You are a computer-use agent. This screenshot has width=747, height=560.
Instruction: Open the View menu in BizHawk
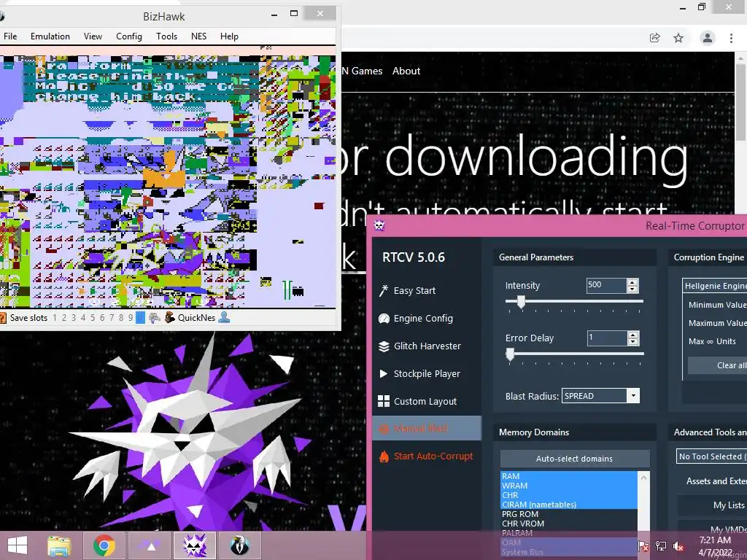pos(93,36)
